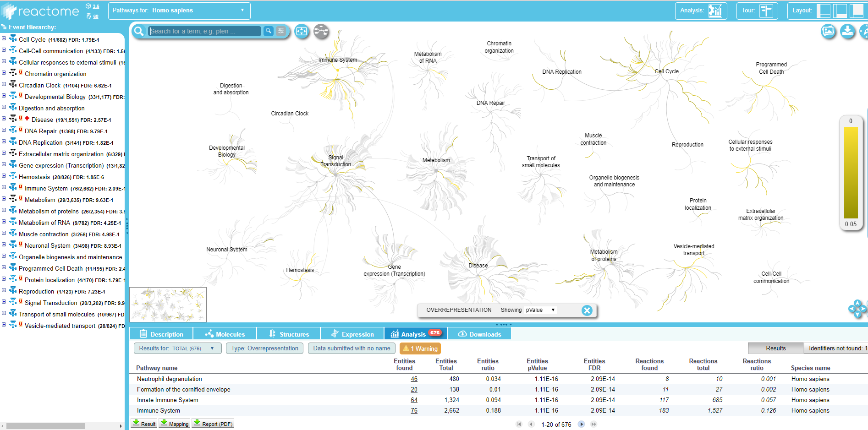The width and height of the screenshot is (868, 430).
Task: Go to next results page
Action: coord(581,424)
